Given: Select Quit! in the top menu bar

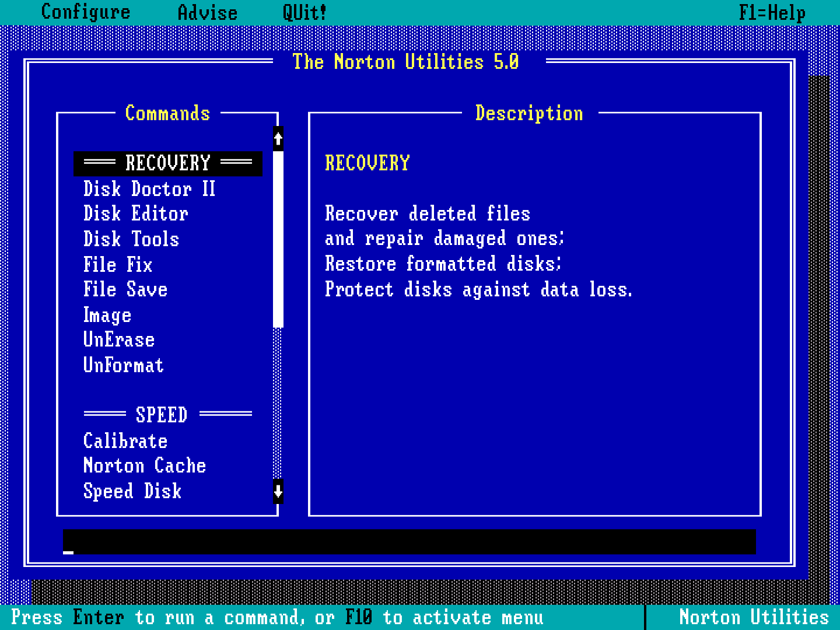Looking at the screenshot, I should 304,12.
